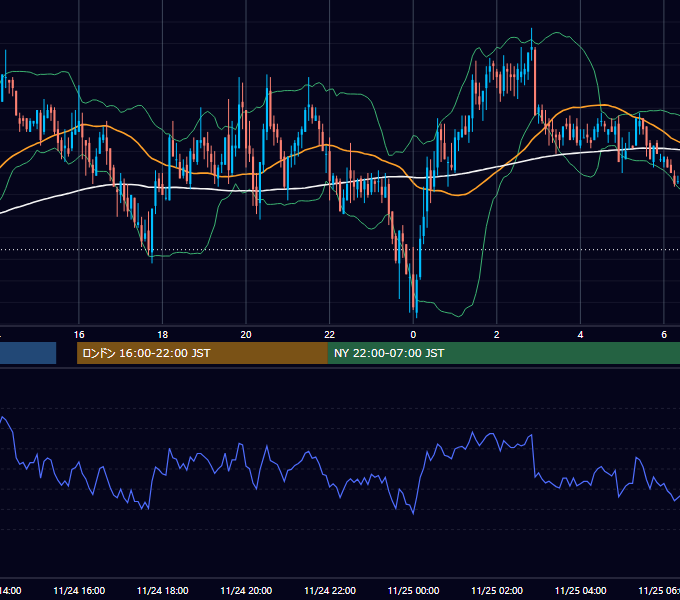Click the hour label 4 on price chart axis
The width and height of the screenshot is (680, 600).
tap(580, 335)
